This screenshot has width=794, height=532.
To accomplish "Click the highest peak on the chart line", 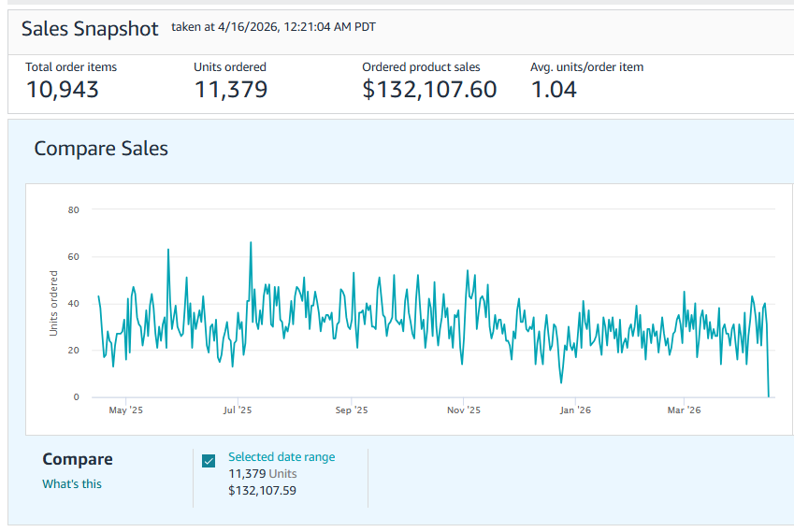I will 251,243.
